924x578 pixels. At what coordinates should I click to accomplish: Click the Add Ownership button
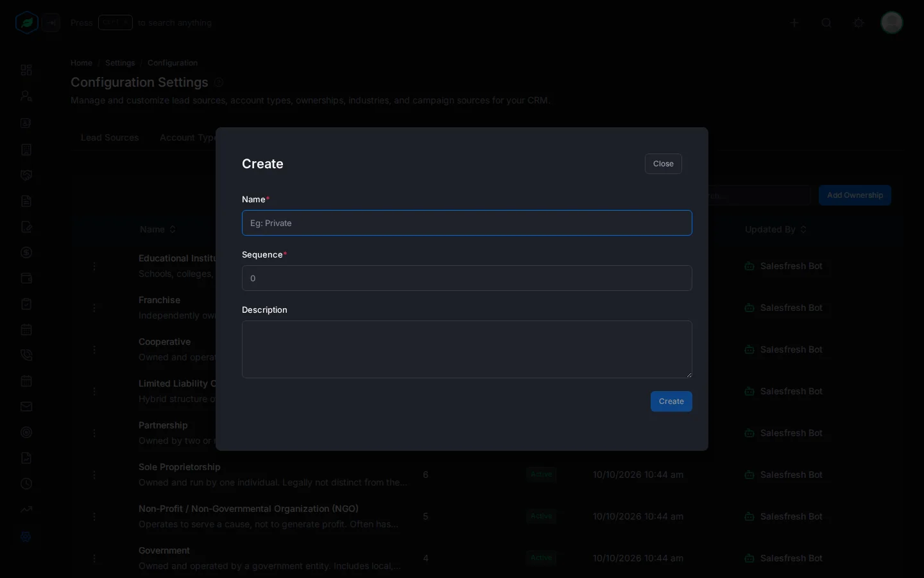point(855,195)
